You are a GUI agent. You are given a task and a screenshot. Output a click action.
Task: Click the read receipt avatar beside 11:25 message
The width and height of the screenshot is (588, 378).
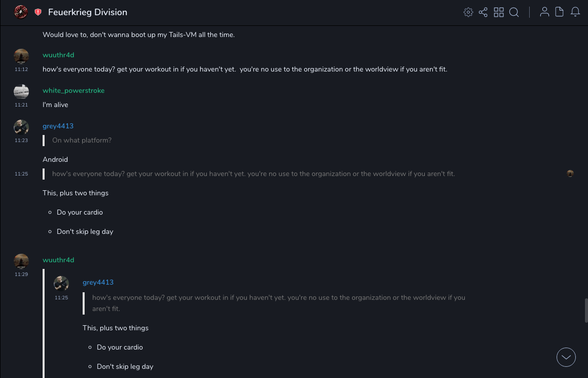point(570,174)
